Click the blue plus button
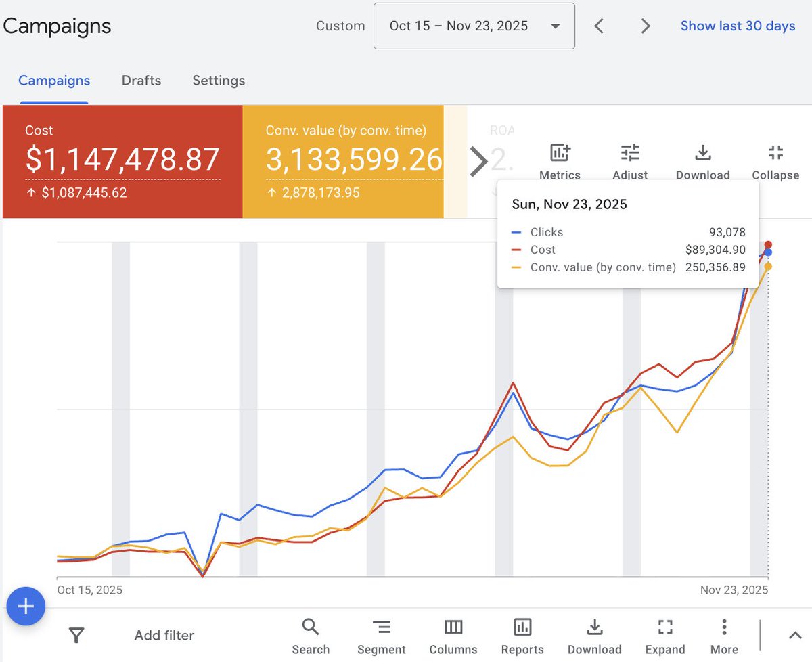Viewport: 812px width, 662px height. pos(26,606)
